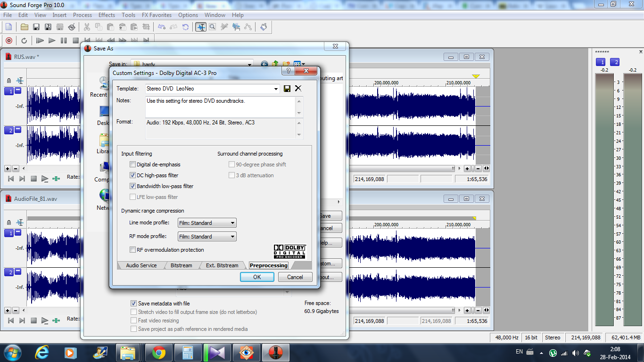This screenshot has height=362, width=644.
Task: Disable Bandwidth low-pass filter
Action: [133, 186]
